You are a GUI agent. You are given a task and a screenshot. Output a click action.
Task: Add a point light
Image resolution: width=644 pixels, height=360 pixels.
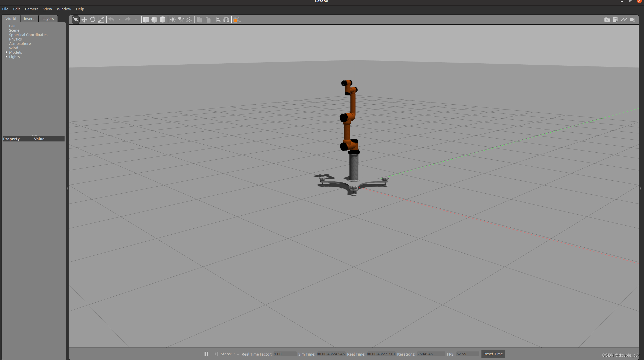[x=173, y=20]
